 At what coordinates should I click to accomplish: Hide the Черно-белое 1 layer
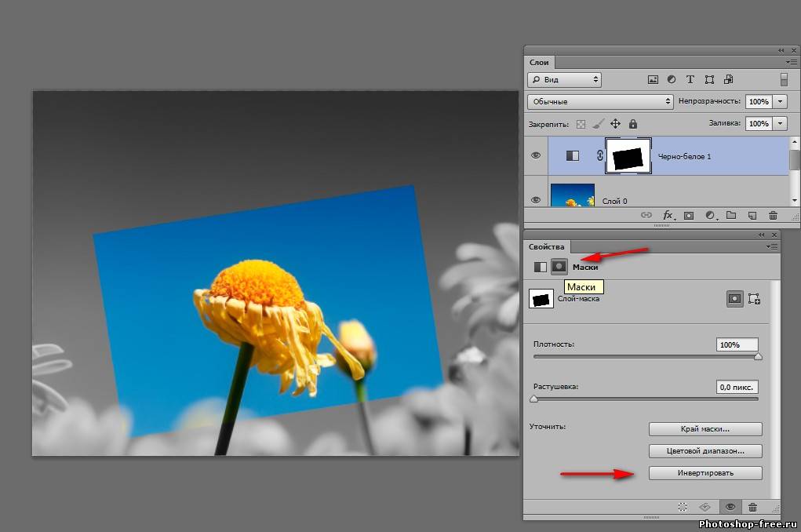coord(536,155)
